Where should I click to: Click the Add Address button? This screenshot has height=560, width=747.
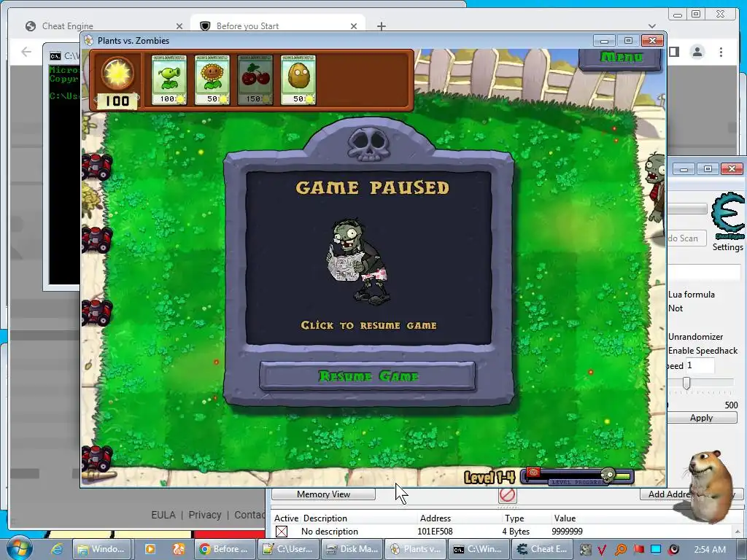tap(671, 494)
